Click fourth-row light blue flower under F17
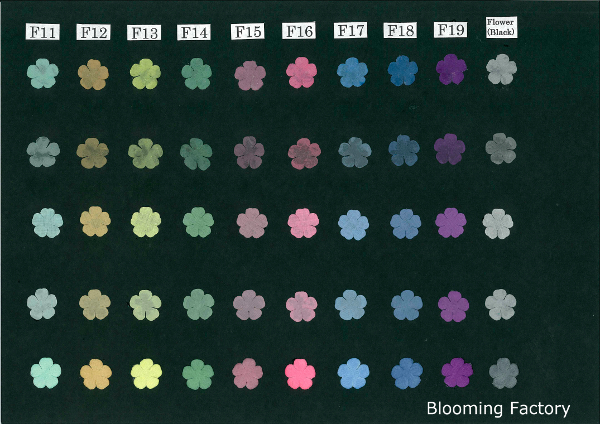 coord(351,305)
